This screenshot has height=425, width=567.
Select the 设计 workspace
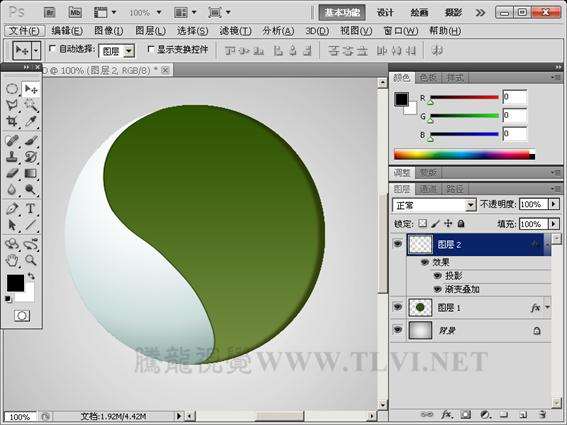point(385,13)
